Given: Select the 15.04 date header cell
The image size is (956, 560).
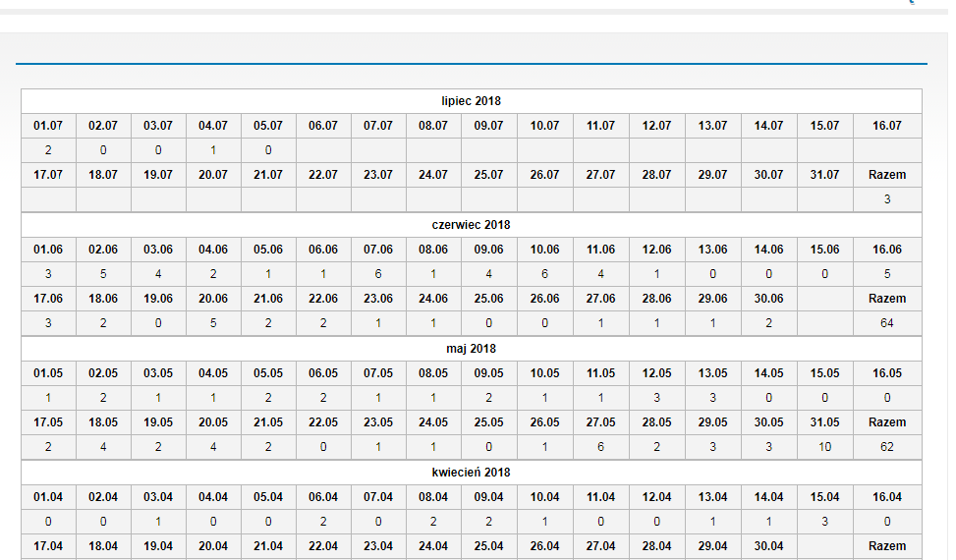Looking at the screenshot, I should click(x=824, y=497).
